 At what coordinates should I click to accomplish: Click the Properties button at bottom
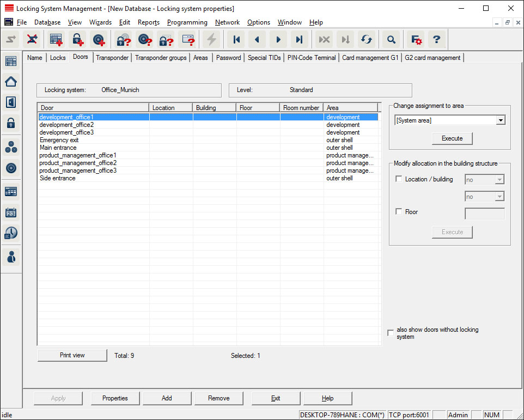[115, 398]
